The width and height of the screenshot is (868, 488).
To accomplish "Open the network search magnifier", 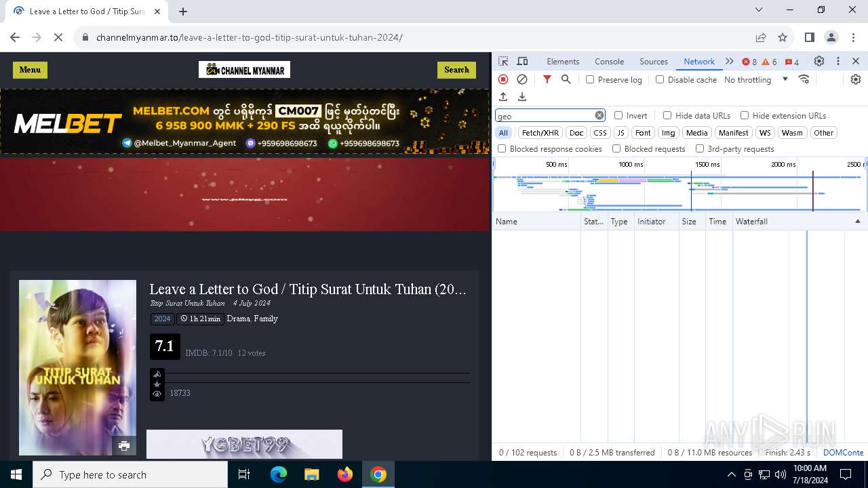I will pyautogui.click(x=566, y=79).
